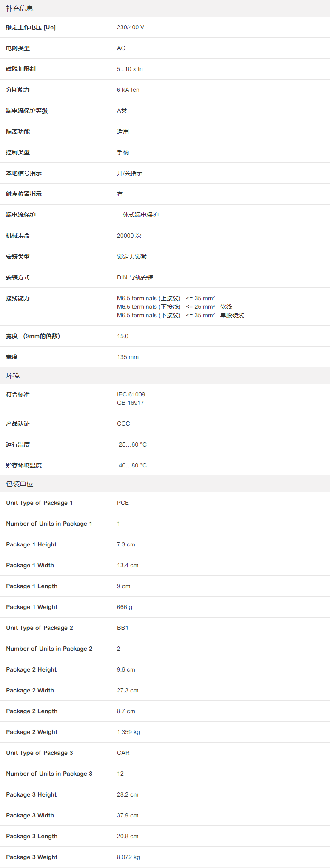Click the Package 1 Length value 9 cm
330x868 pixels.
124,586
